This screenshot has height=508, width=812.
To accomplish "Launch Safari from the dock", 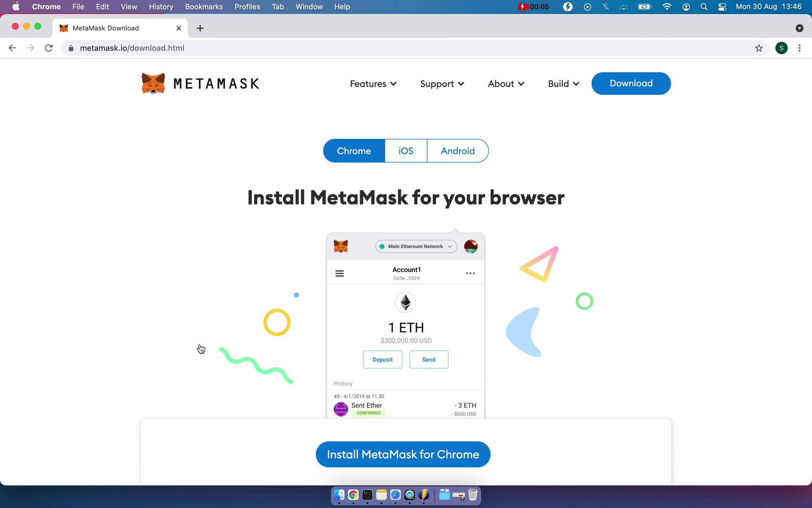I will click(x=394, y=494).
